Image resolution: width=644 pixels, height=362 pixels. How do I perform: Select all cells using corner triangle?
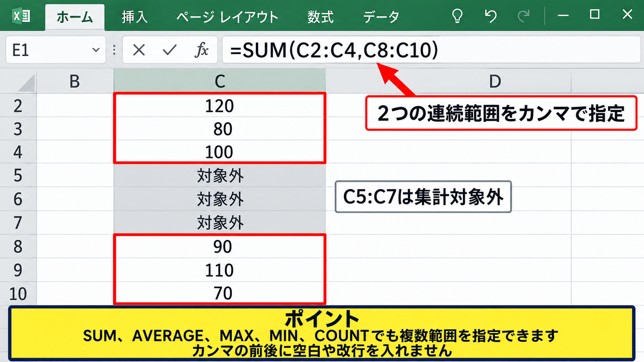27,83
